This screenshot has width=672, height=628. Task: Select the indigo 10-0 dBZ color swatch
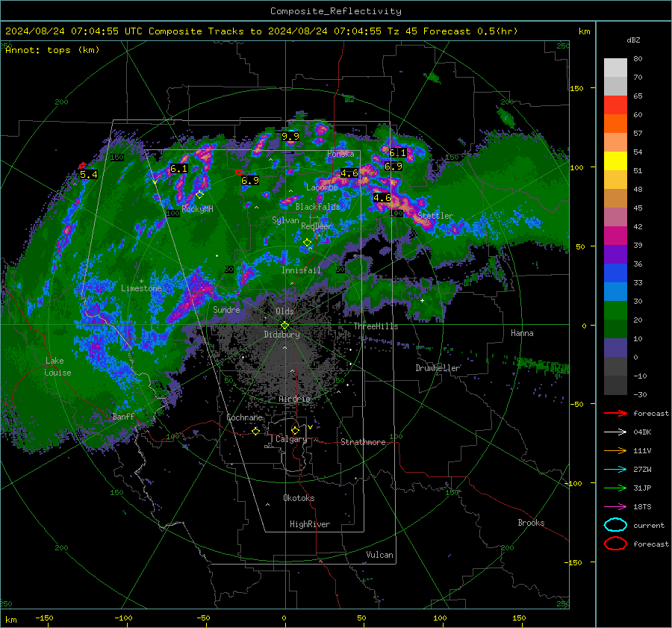click(615, 348)
